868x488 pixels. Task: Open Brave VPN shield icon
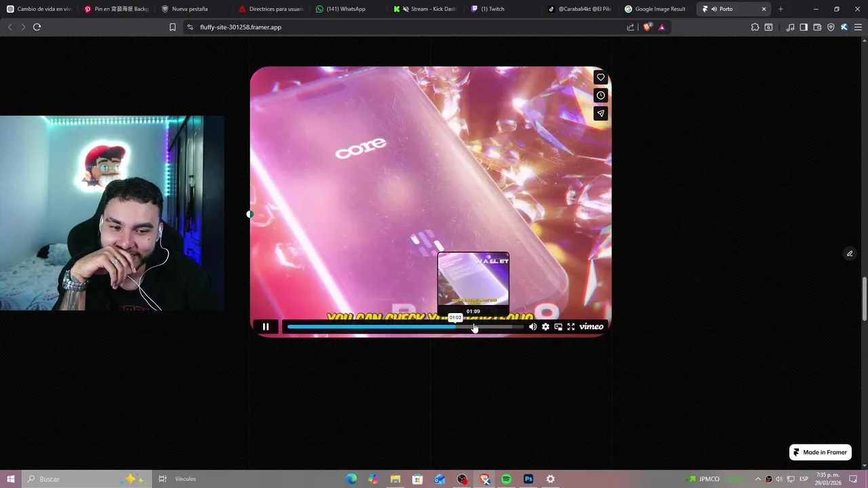[x=831, y=27]
